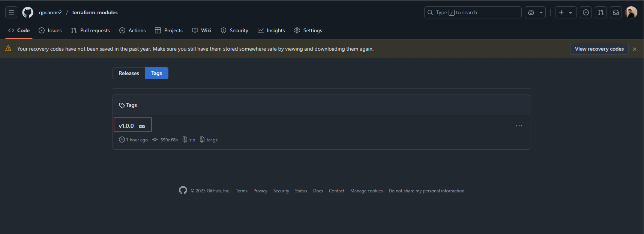This screenshot has height=234, width=644.
Task: Open the Pull requests tab
Action: (90, 30)
